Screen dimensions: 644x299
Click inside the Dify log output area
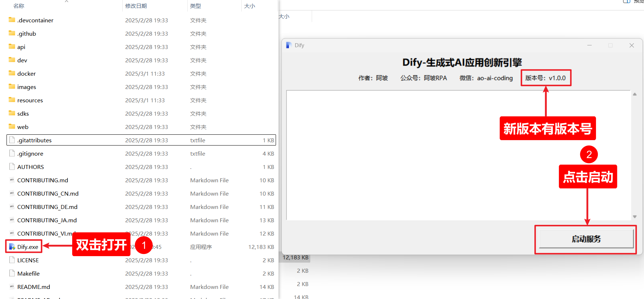[x=459, y=155]
